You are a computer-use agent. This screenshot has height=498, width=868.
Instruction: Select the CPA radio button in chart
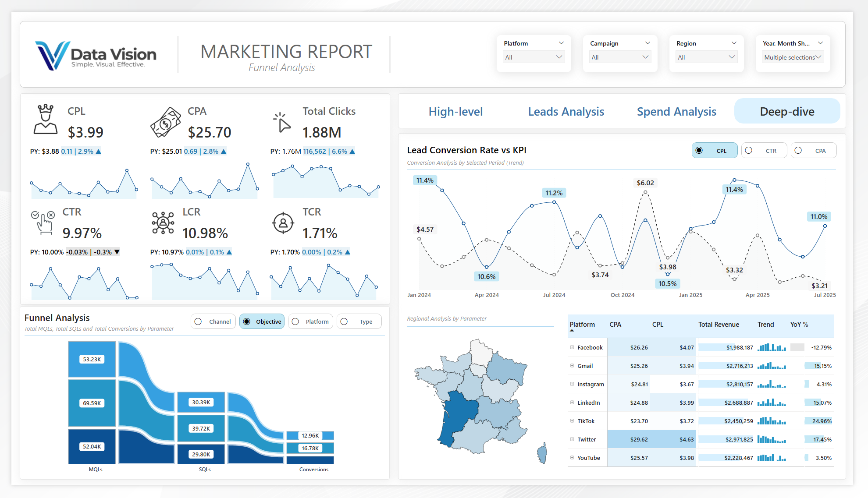(x=798, y=151)
